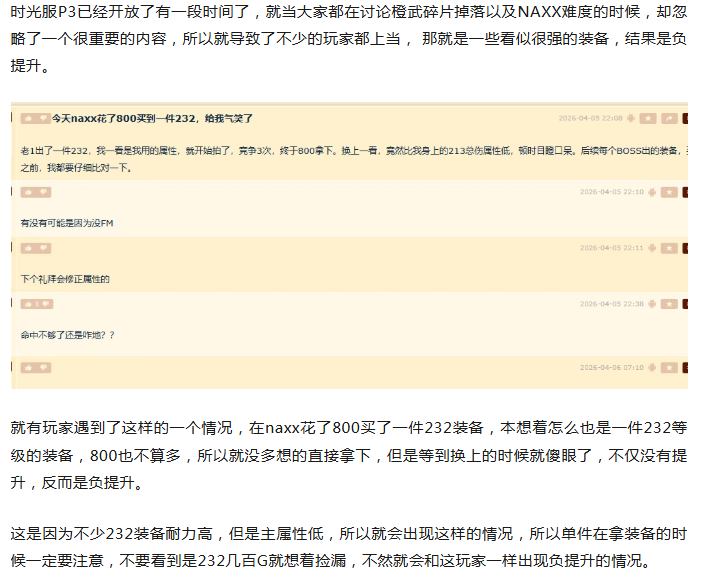Star the reply posted at 22:38
This screenshot has height=582, width=720.
coord(669,303)
